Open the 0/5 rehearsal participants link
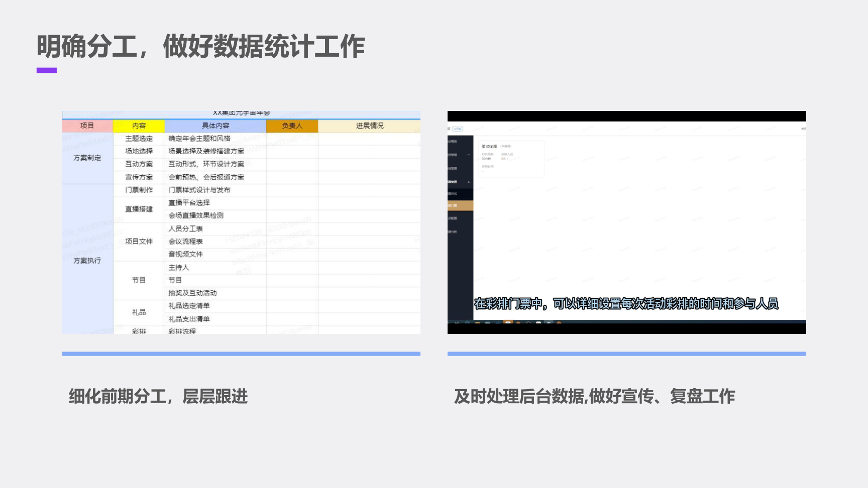Screen dimensions: 868x488 coord(504,159)
